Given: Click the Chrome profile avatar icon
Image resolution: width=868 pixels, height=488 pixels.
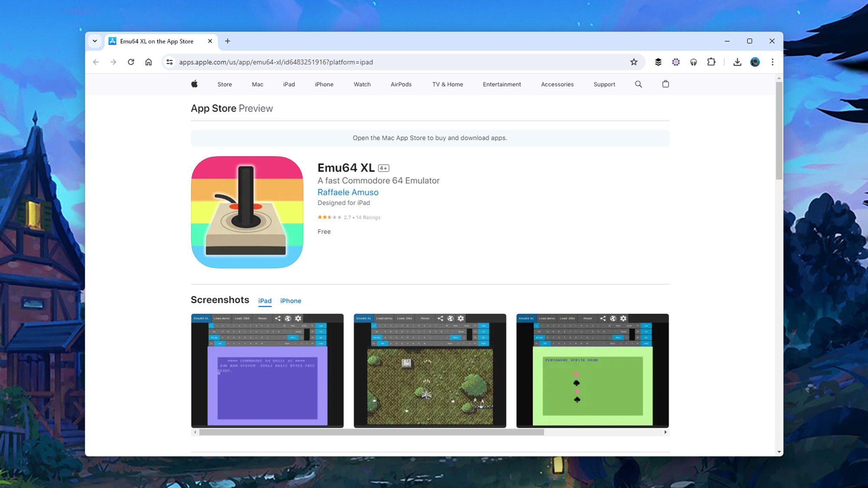Looking at the screenshot, I should 755,62.
